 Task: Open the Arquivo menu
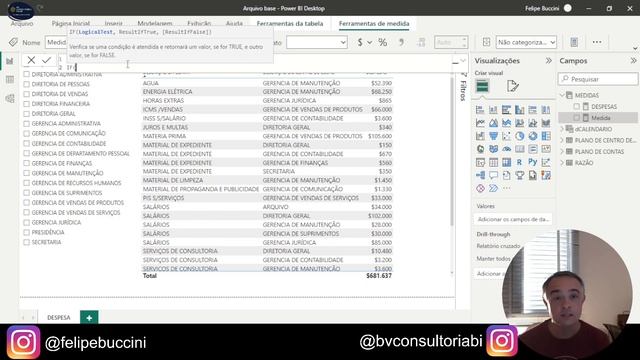[22, 24]
